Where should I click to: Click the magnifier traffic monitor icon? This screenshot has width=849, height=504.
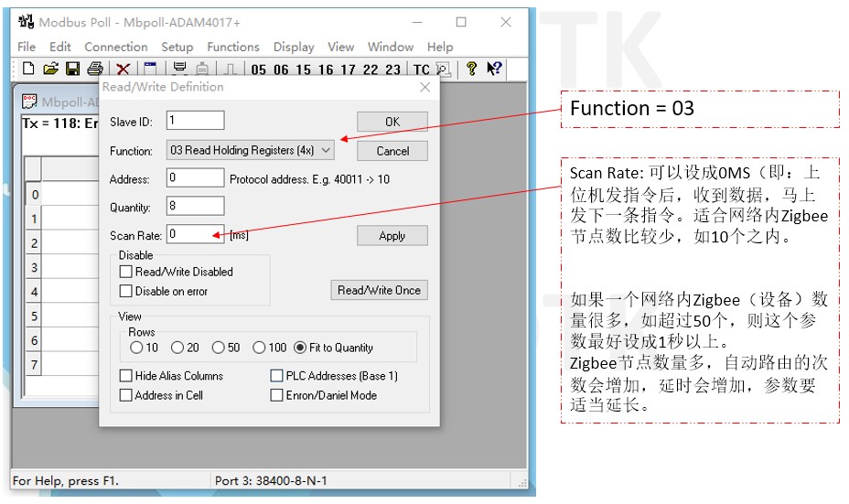pyautogui.click(x=443, y=70)
